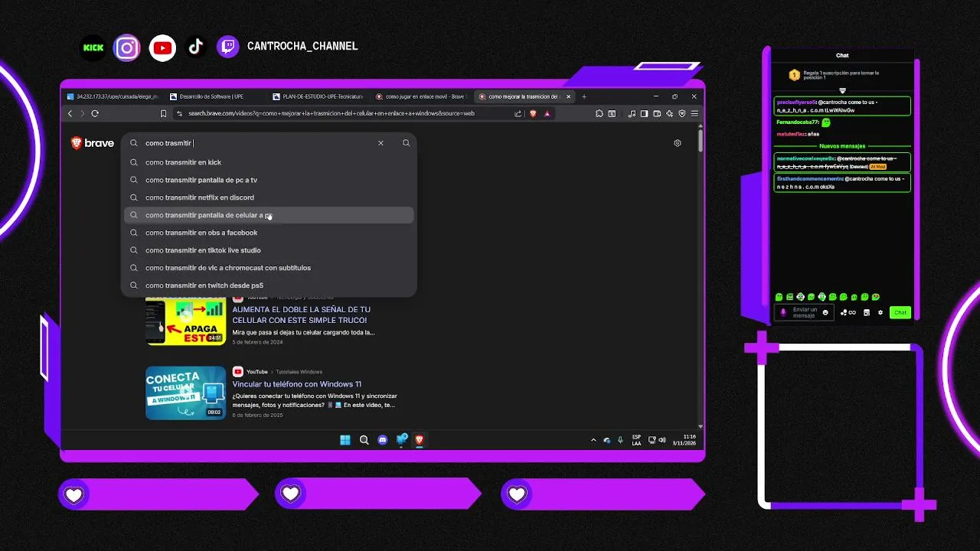Open Brave Search settings gear icon

677,143
